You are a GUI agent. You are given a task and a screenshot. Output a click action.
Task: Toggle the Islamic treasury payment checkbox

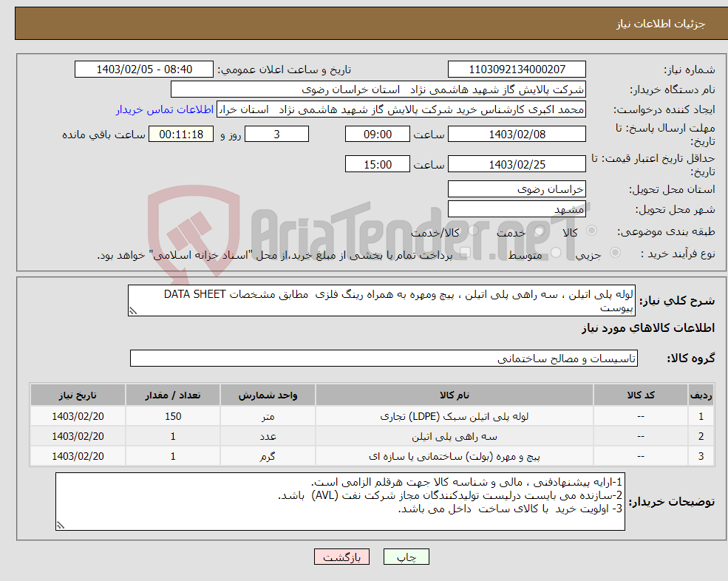(465, 253)
